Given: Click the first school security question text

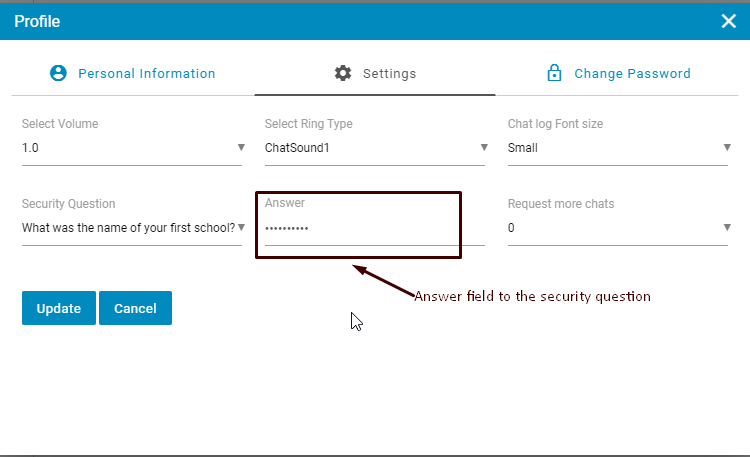Looking at the screenshot, I should click(127, 227).
